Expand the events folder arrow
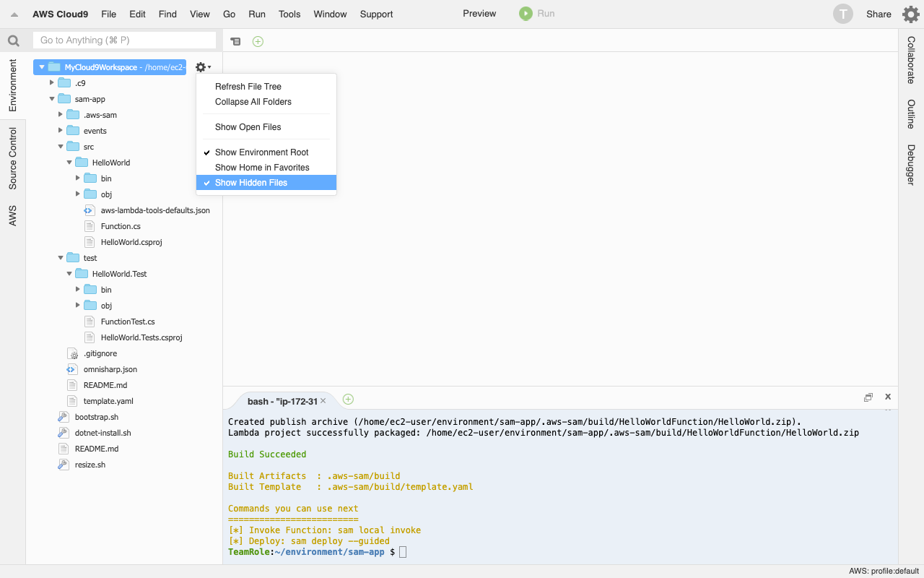Screen dimensions: 924x578 (61, 131)
